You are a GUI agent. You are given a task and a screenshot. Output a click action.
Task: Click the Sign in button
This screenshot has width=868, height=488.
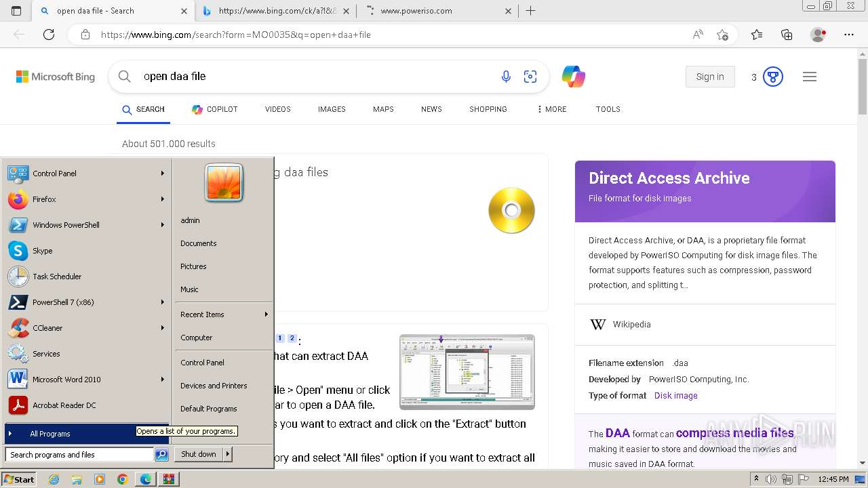tap(710, 77)
